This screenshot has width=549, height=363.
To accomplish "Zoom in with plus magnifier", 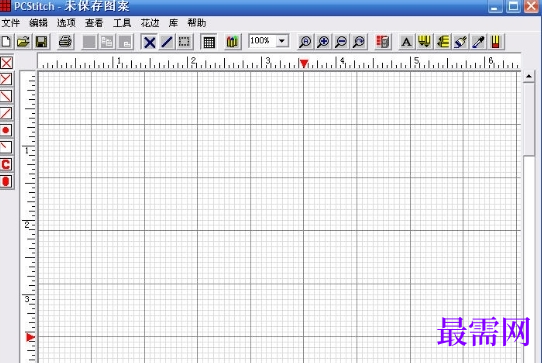I will tap(323, 42).
